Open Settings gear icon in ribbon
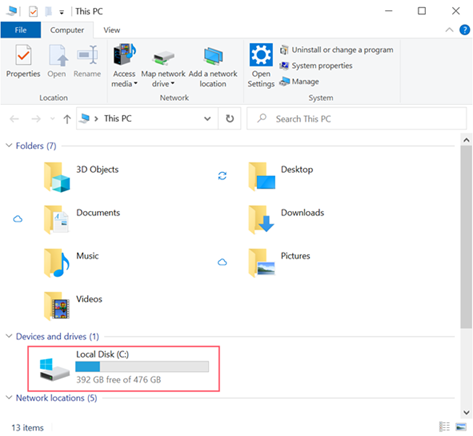The height and width of the screenshot is (436, 473). 261,55
